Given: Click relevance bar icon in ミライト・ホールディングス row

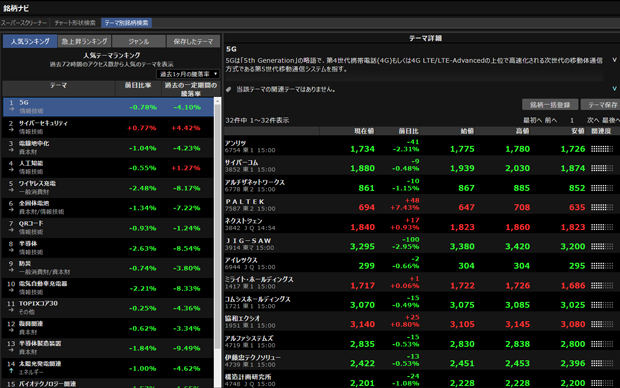Looking at the screenshot, I should (x=602, y=286).
